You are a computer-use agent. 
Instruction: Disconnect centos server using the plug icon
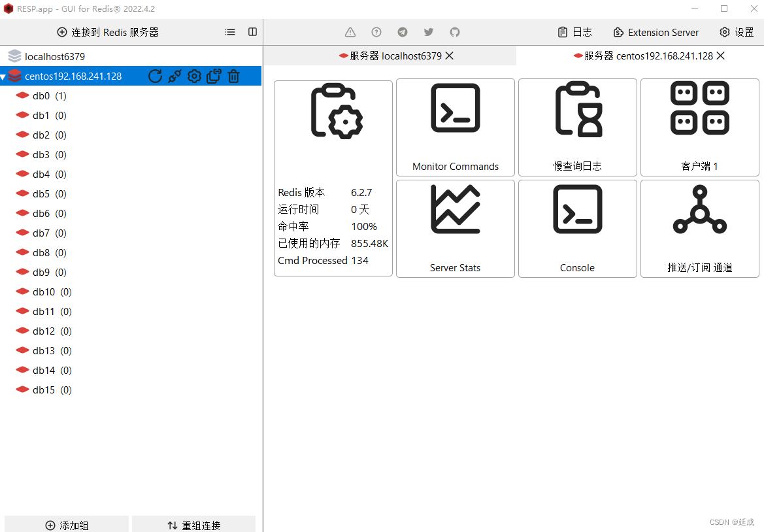[174, 76]
